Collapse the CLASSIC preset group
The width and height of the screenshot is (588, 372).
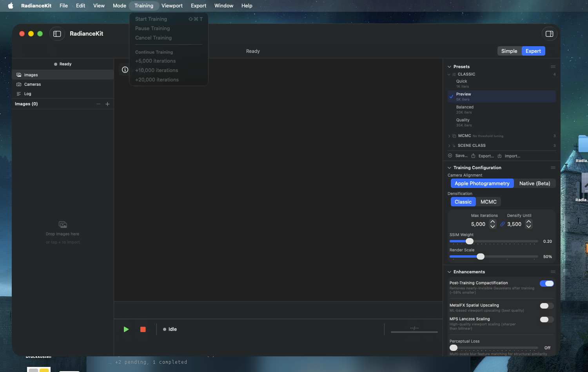[449, 74]
